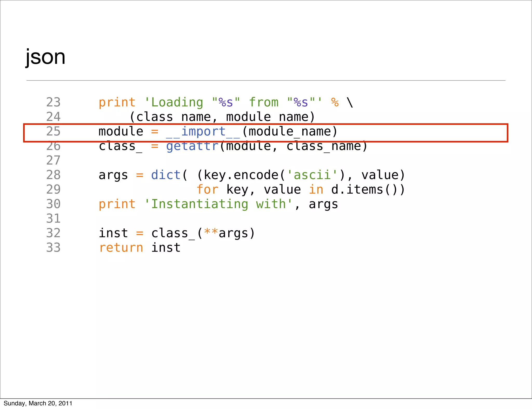This screenshot has width=532, height=409.
Task: Click the '__import__' builtin on line 25
Action: tap(203, 132)
